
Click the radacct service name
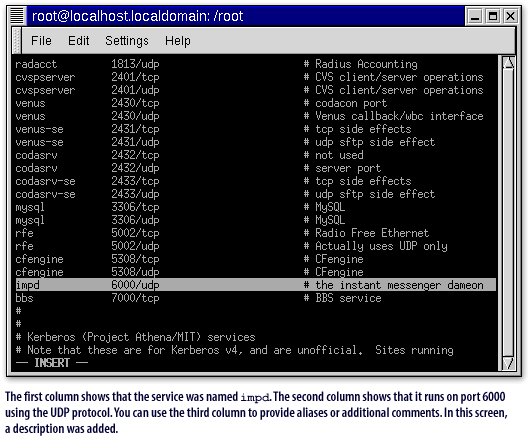[x=36, y=64]
